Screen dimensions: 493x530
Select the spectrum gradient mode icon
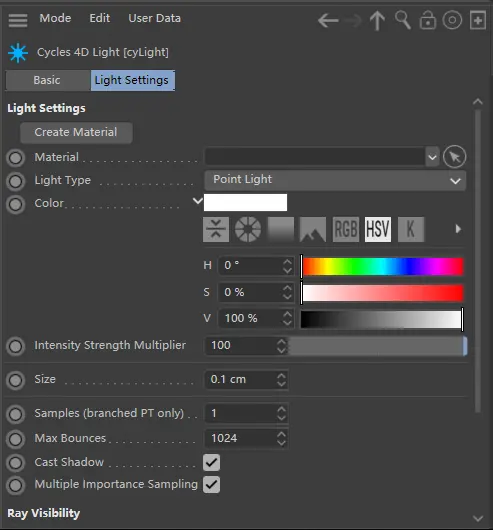[281, 230]
